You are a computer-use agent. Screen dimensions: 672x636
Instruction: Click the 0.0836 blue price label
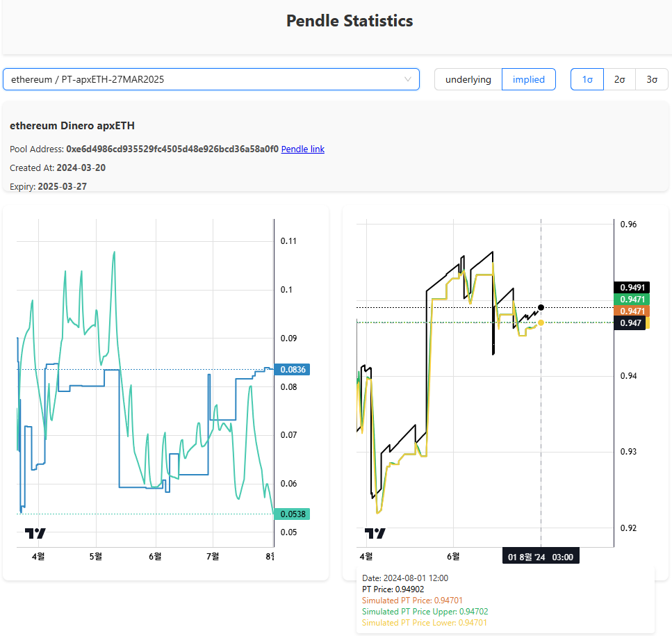click(293, 369)
